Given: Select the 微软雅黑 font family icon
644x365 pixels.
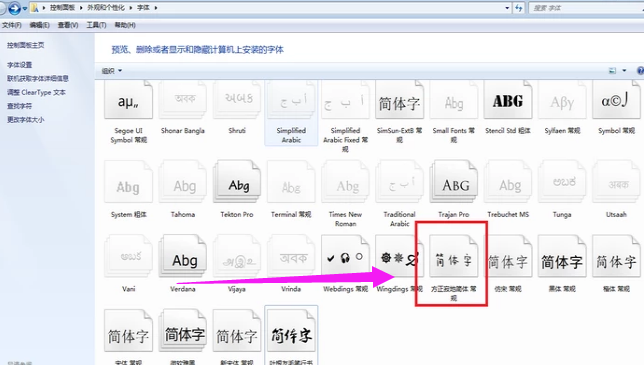Looking at the screenshot, I should click(x=183, y=331).
